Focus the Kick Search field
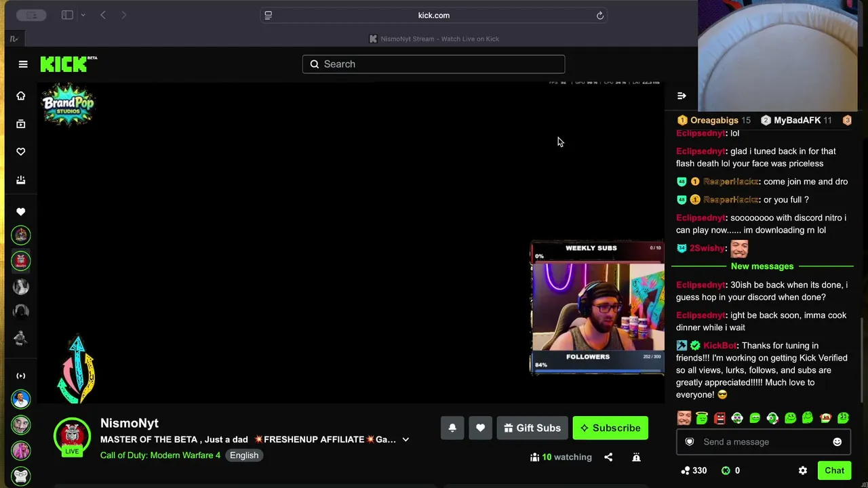The width and height of the screenshot is (868, 488). click(433, 64)
